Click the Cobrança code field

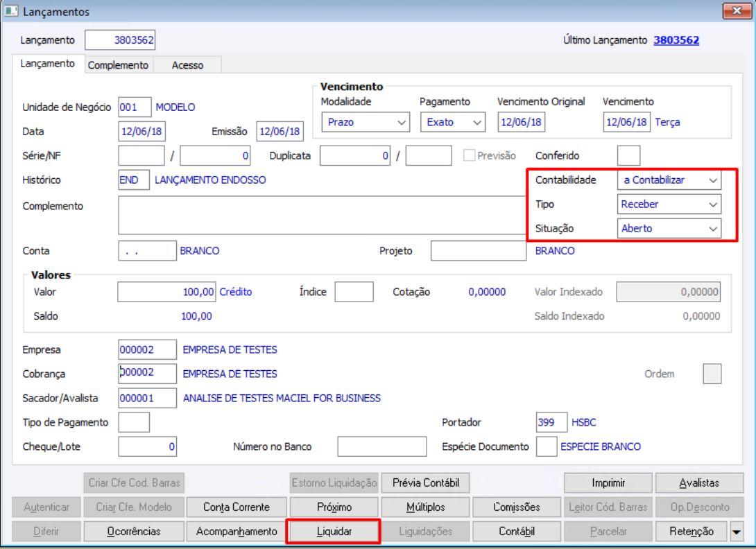(x=148, y=374)
